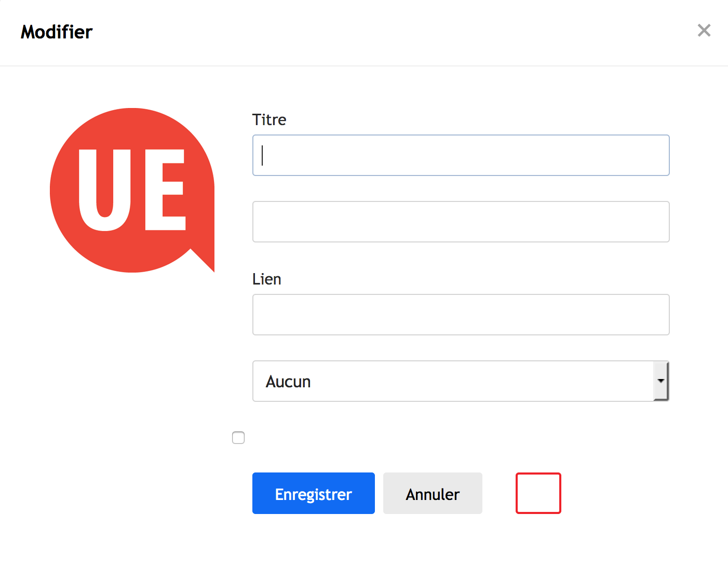Click the white UE letters in the logo

coord(132,190)
